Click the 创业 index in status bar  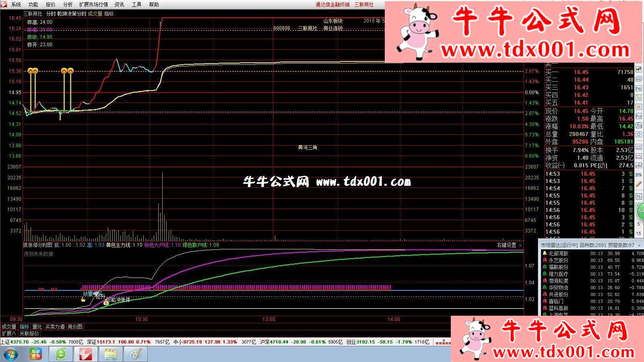351,342
